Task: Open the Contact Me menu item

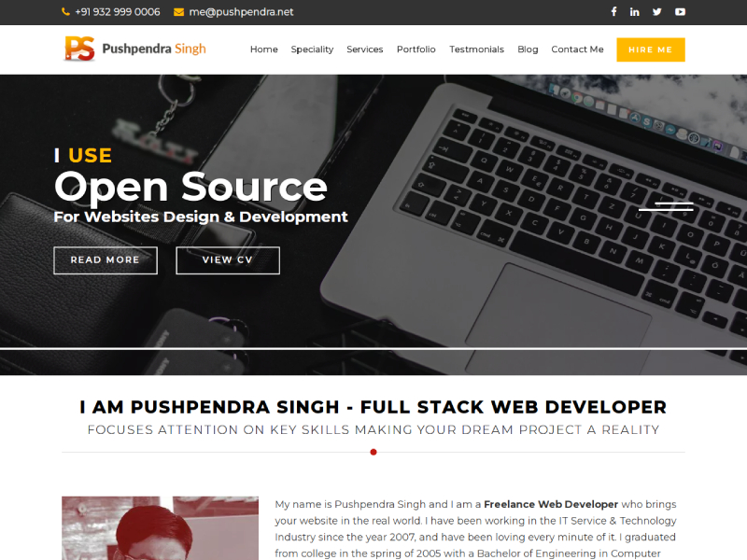Action: click(577, 49)
